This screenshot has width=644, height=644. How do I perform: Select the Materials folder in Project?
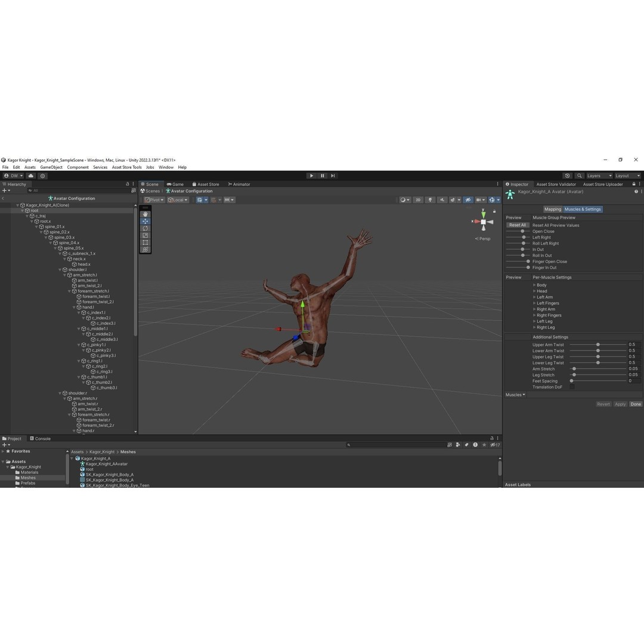[27, 473]
